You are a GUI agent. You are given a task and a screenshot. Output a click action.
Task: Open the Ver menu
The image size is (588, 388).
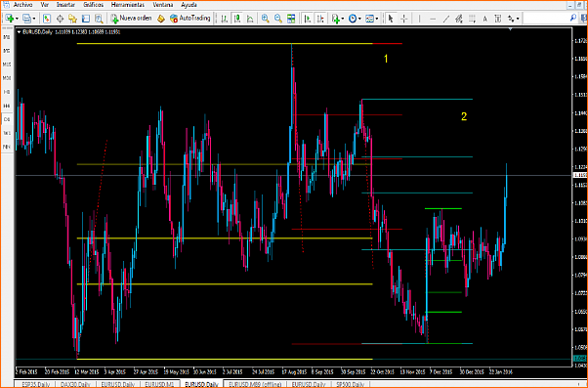45,5
